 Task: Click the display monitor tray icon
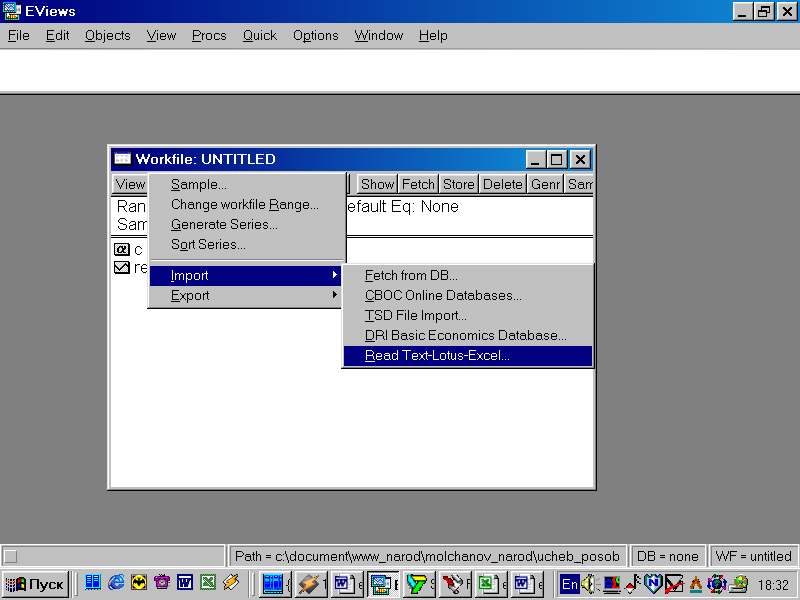pyautogui.click(x=611, y=585)
